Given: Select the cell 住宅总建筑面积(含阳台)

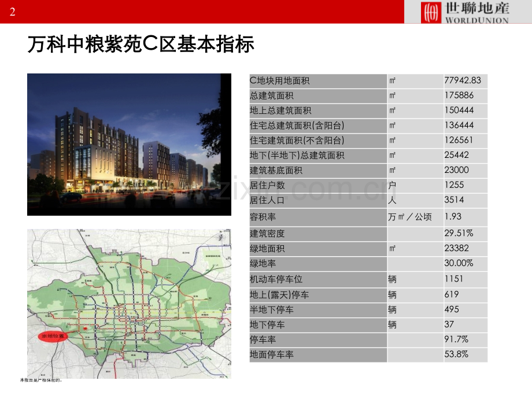Looking at the screenshot, I should 318,125.
